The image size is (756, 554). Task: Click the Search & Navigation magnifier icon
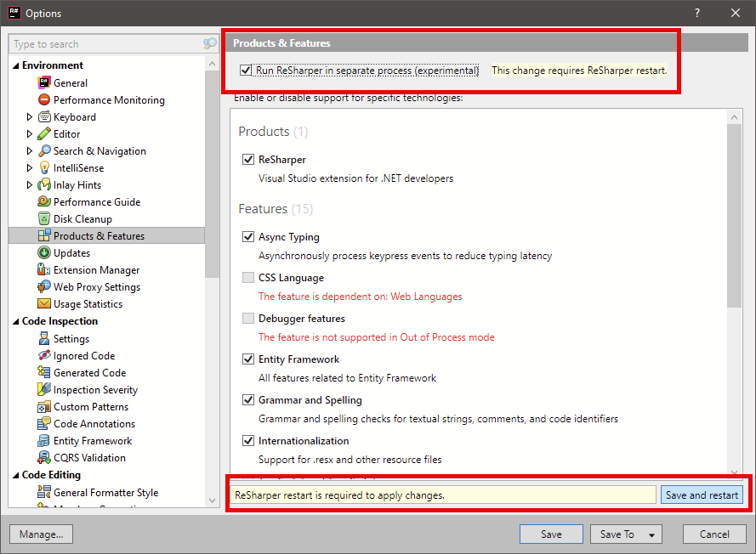(44, 150)
